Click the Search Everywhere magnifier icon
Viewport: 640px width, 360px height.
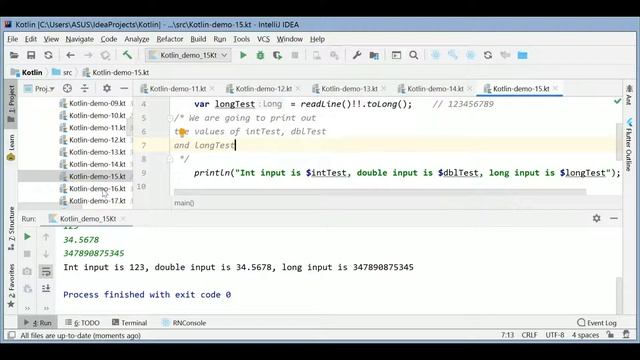pyautogui.click(x=413, y=55)
